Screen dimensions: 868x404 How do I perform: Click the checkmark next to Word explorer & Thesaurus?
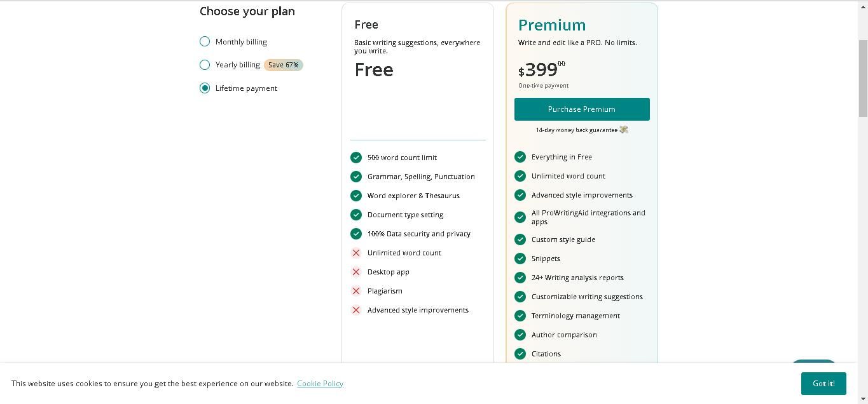(356, 196)
